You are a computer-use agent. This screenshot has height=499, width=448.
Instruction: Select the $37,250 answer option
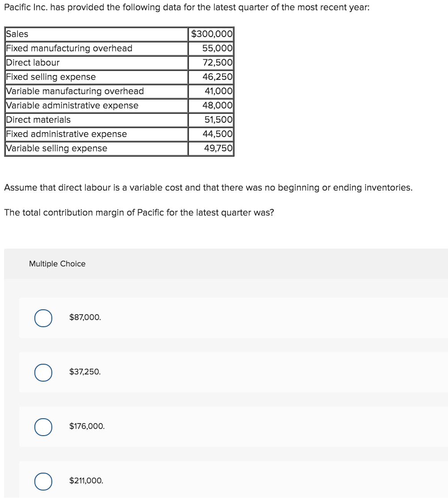click(43, 372)
